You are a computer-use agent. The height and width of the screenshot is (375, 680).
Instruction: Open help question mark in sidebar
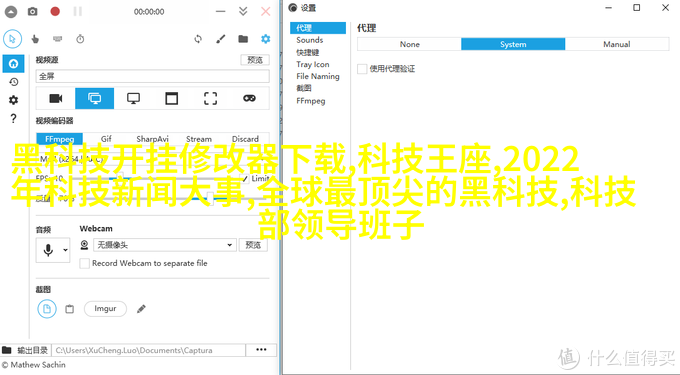coord(13,118)
